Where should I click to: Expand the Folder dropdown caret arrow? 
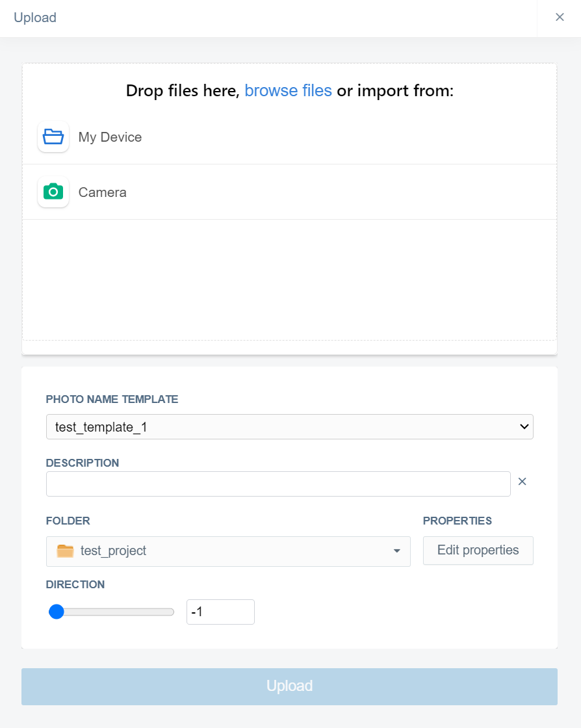click(x=397, y=551)
